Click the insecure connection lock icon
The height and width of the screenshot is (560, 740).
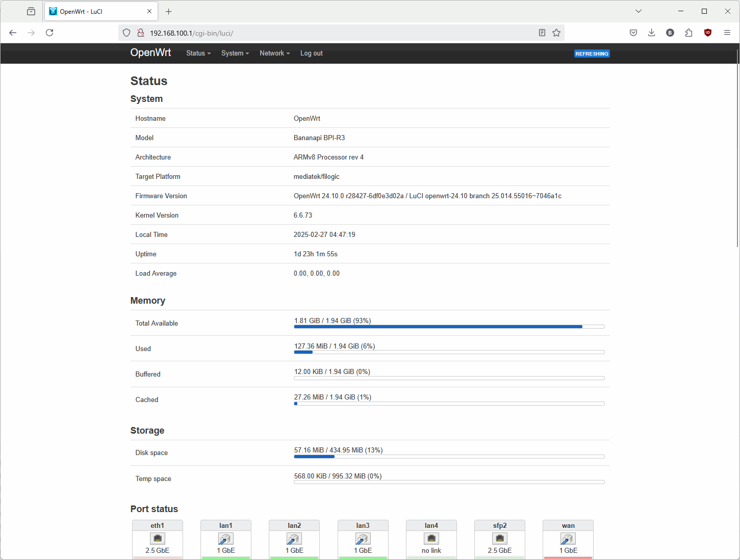pyautogui.click(x=141, y=33)
